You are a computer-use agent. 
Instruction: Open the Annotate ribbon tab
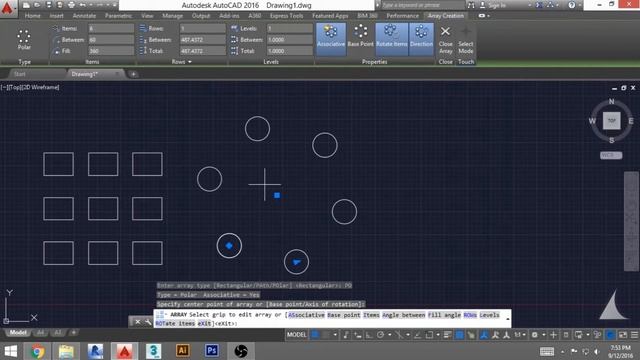click(x=84, y=16)
